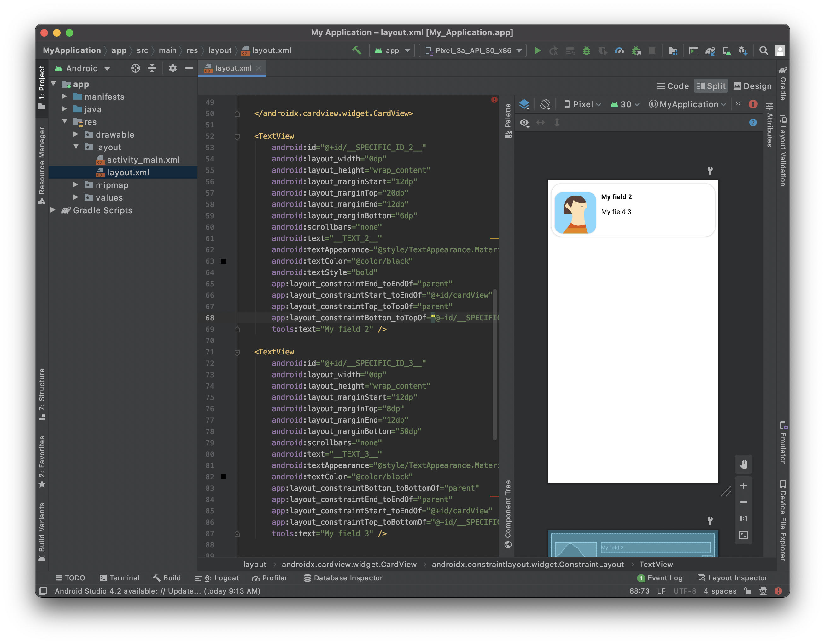This screenshot has height=644, width=825.
Task: Open the Android project view dropdown
Action: (82, 68)
